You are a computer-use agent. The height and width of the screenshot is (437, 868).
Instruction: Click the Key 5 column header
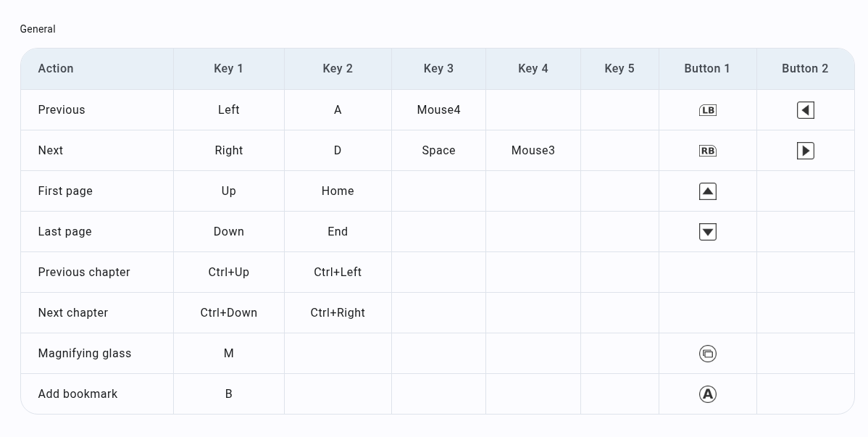click(619, 68)
